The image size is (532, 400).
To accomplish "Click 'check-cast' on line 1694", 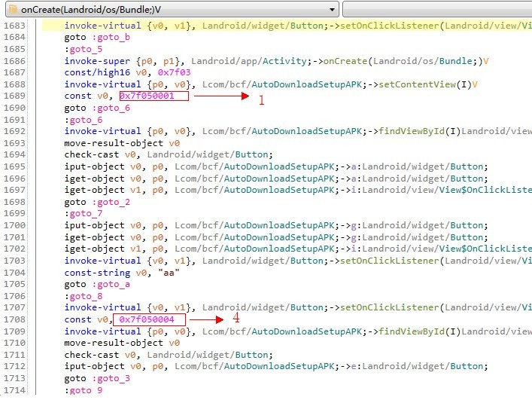I will (92, 155).
